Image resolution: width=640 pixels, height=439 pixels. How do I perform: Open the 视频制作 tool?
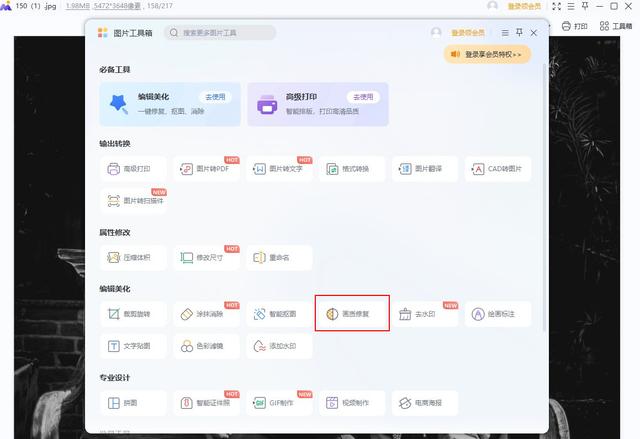pos(352,403)
